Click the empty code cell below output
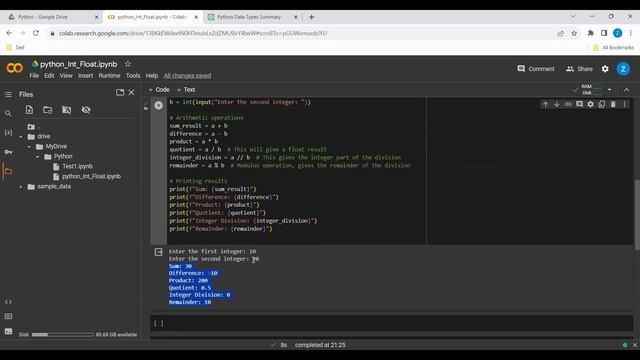Image resolution: width=640 pixels, height=360 pixels. coord(392,323)
